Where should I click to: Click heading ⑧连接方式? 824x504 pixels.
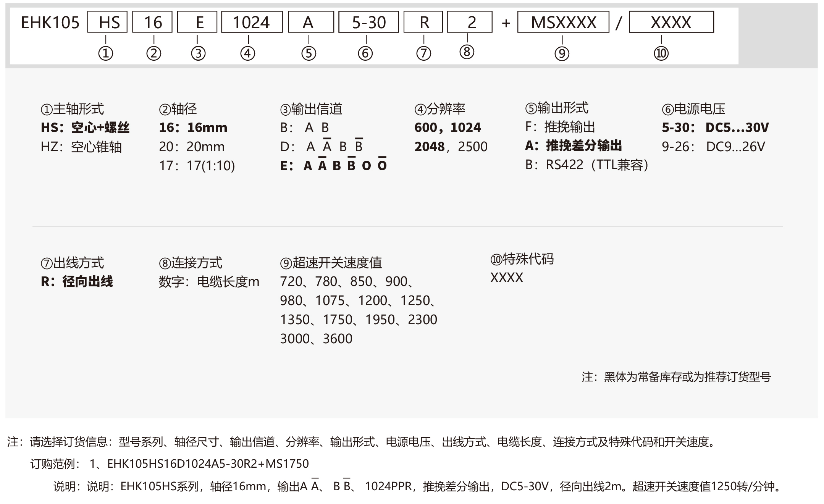point(191,263)
